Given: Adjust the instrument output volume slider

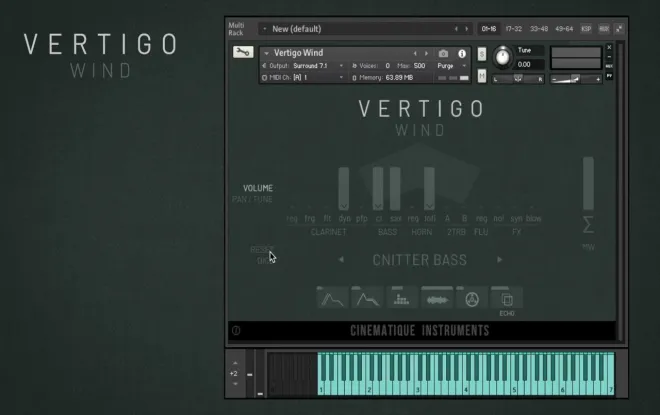Looking at the screenshot, I should coord(576,79).
